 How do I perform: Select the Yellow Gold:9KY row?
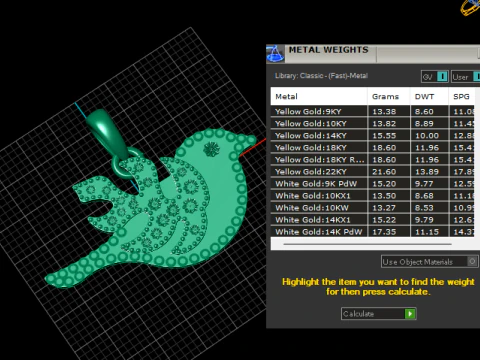click(373, 111)
